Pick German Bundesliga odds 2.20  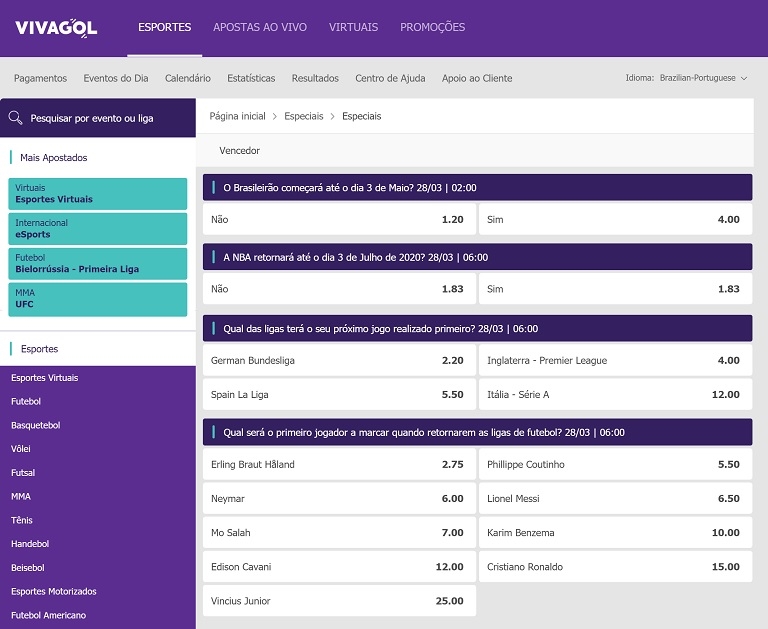(x=338, y=360)
